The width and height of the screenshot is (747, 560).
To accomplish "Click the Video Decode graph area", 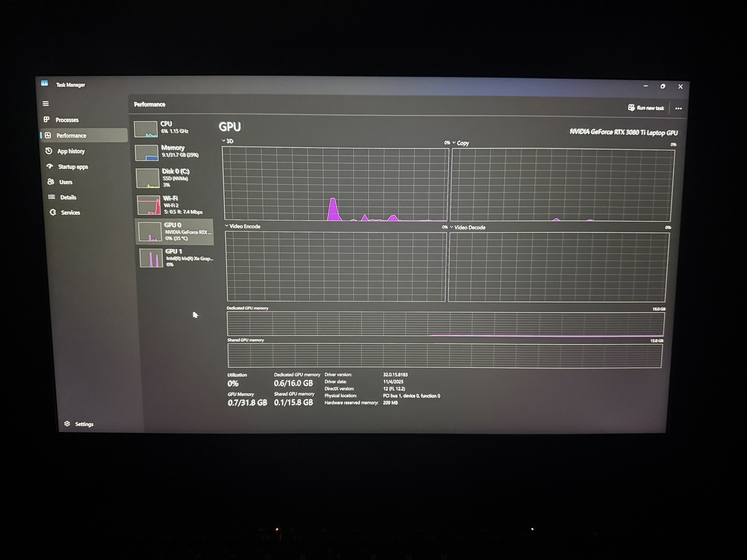I will click(x=558, y=267).
